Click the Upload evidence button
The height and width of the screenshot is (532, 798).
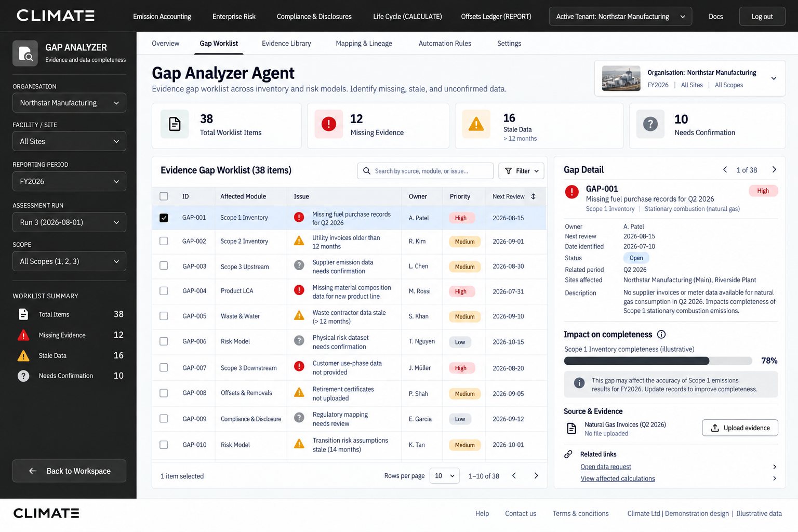click(740, 428)
